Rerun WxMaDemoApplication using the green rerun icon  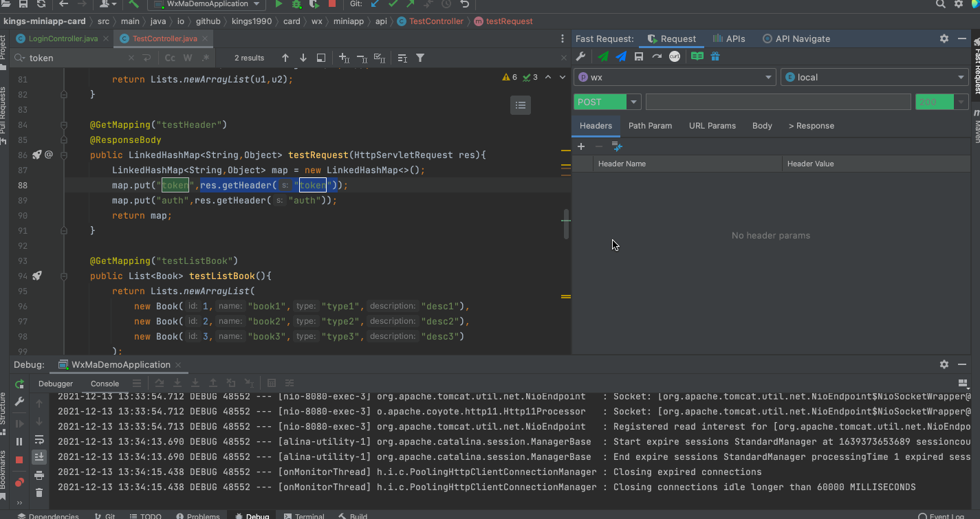(x=19, y=384)
